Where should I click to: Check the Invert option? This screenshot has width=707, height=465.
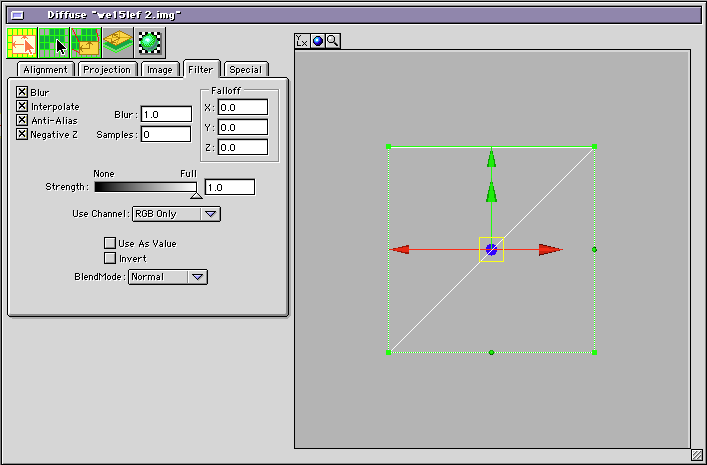pos(110,258)
